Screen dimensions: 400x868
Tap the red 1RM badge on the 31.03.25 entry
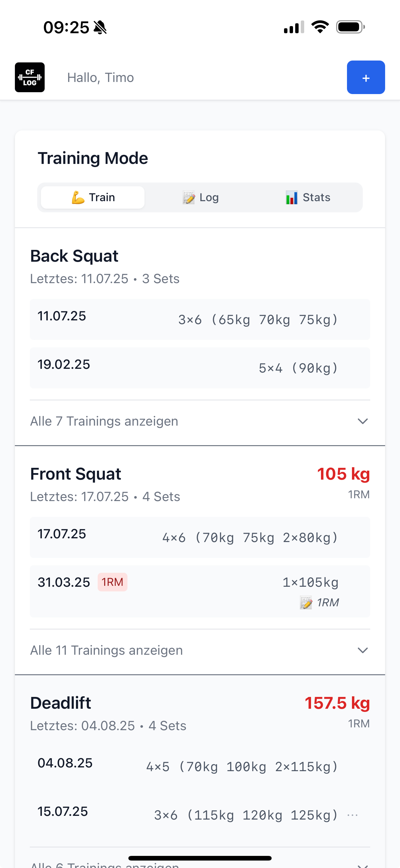click(113, 582)
